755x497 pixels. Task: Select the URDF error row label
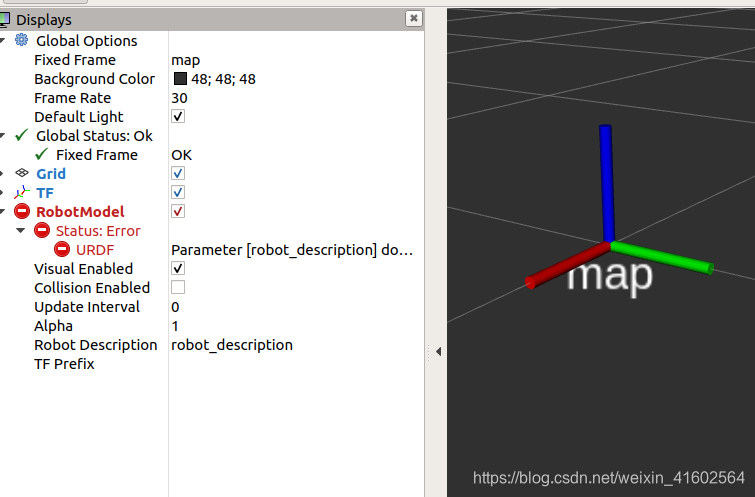point(95,250)
